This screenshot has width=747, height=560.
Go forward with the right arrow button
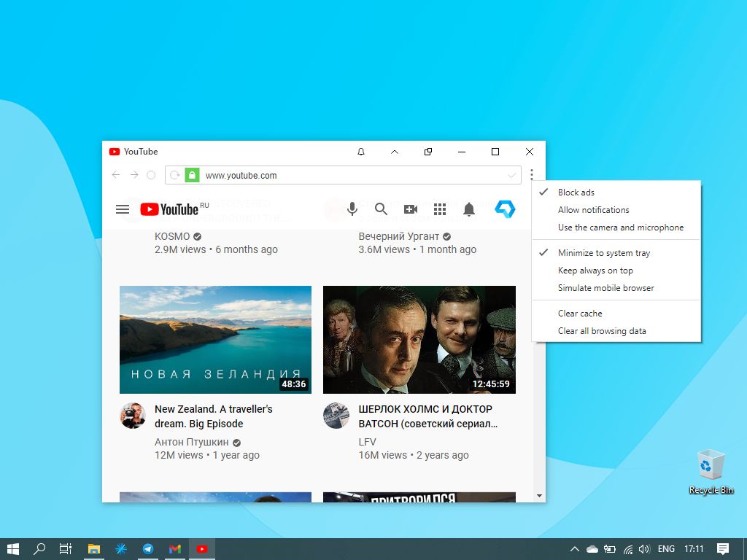tap(134, 175)
